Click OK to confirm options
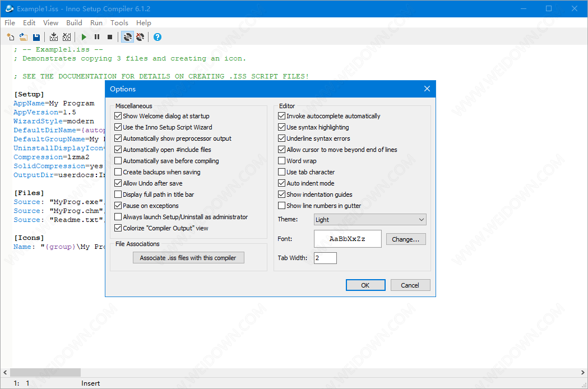This screenshot has width=588, height=389. coord(365,285)
